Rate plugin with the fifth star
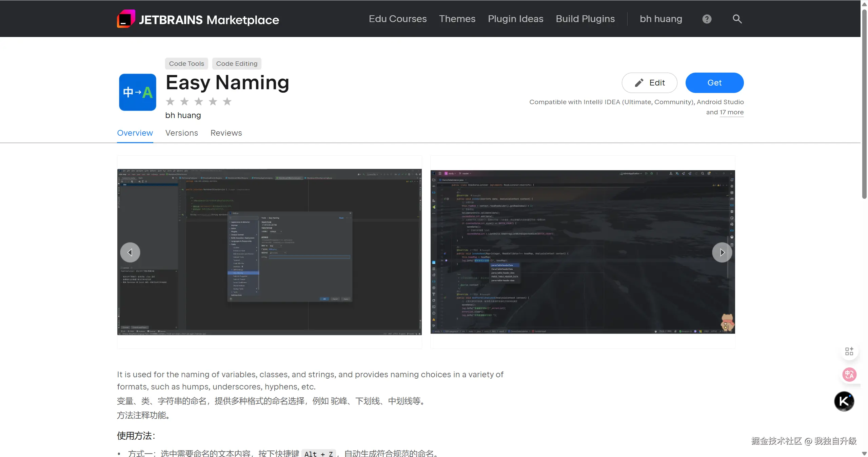Viewport: 868px width, 457px height. (227, 101)
